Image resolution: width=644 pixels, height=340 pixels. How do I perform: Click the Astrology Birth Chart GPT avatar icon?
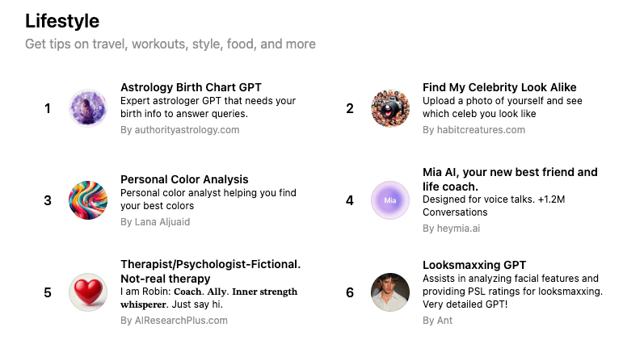click(x=88, y=108)
